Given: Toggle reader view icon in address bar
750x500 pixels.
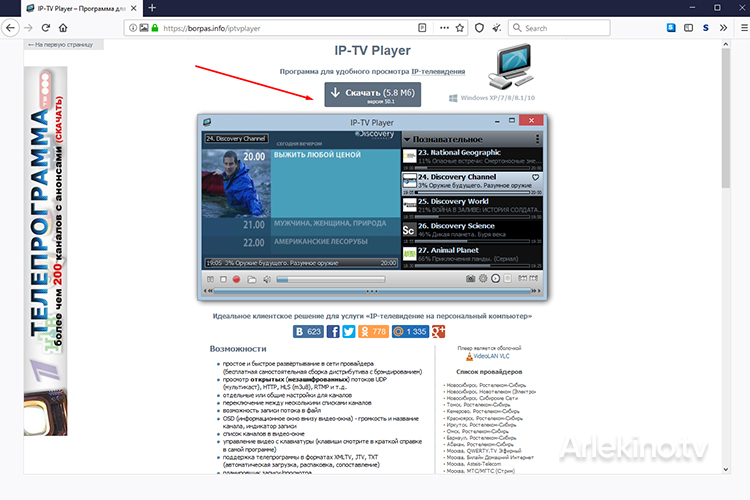Looking at the screenshot, I should pyautogui.click(x=422, y=28).
